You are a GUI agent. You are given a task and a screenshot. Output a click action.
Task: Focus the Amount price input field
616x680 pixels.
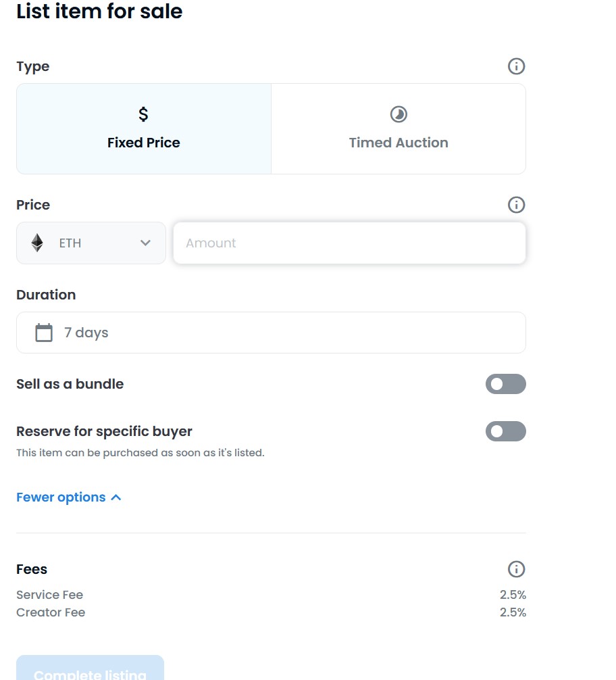click(349, 243)
